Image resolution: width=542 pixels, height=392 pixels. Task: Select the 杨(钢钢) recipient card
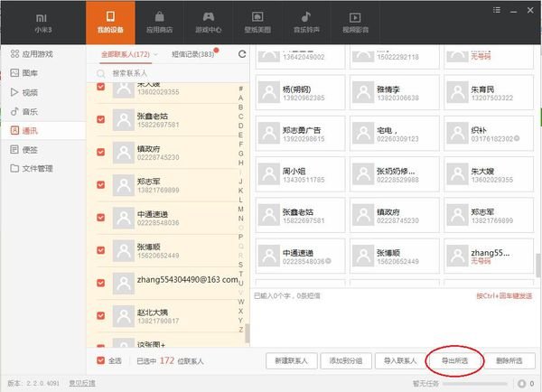[300, 93]
